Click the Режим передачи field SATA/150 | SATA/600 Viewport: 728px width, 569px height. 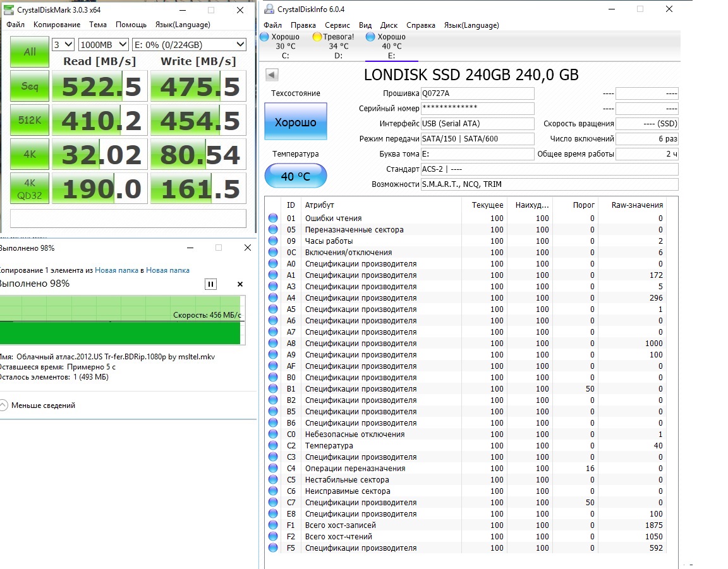(477, 139)
